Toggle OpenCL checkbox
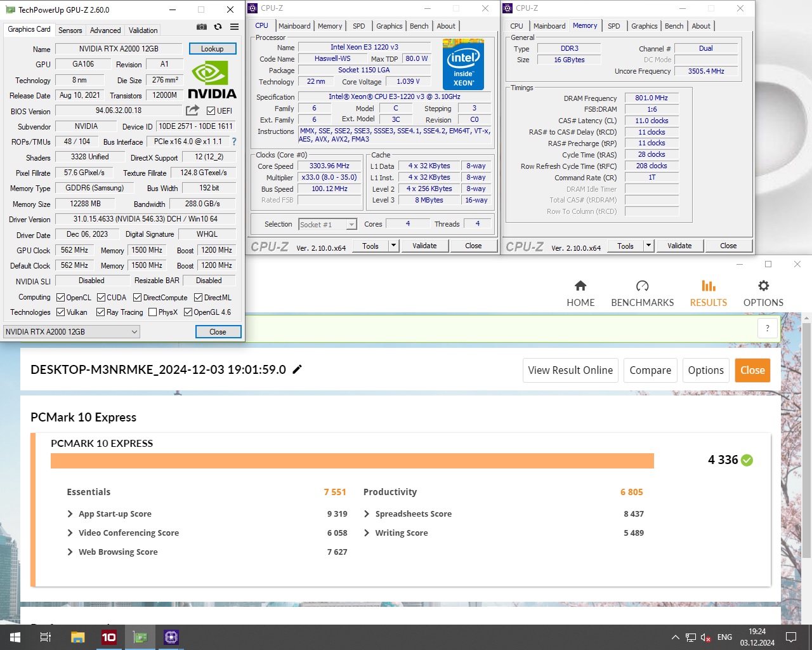Image resolution: width=812 pixels, height=650 pixels. point(61,297)
